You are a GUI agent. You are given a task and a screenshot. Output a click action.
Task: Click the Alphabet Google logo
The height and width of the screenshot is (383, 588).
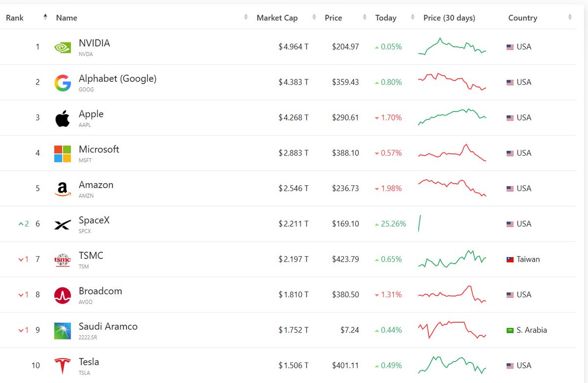pyautogui.click(x=62, y=83)
